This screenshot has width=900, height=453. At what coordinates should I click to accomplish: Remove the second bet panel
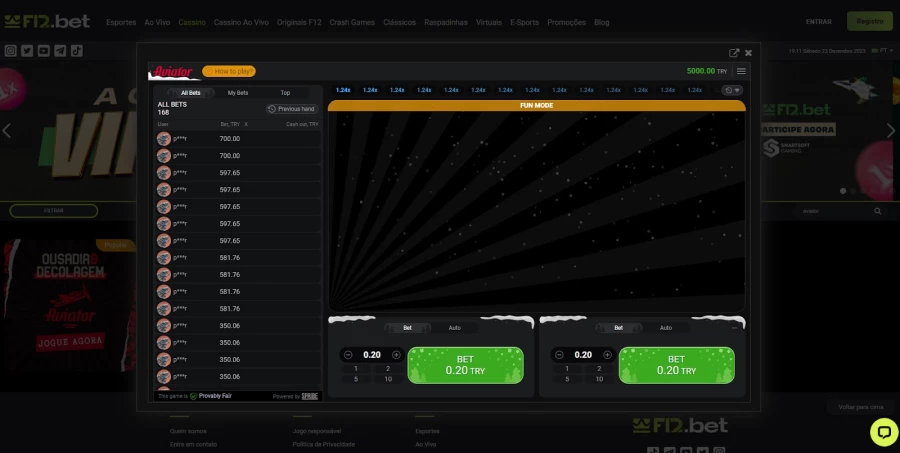point(735,327)
